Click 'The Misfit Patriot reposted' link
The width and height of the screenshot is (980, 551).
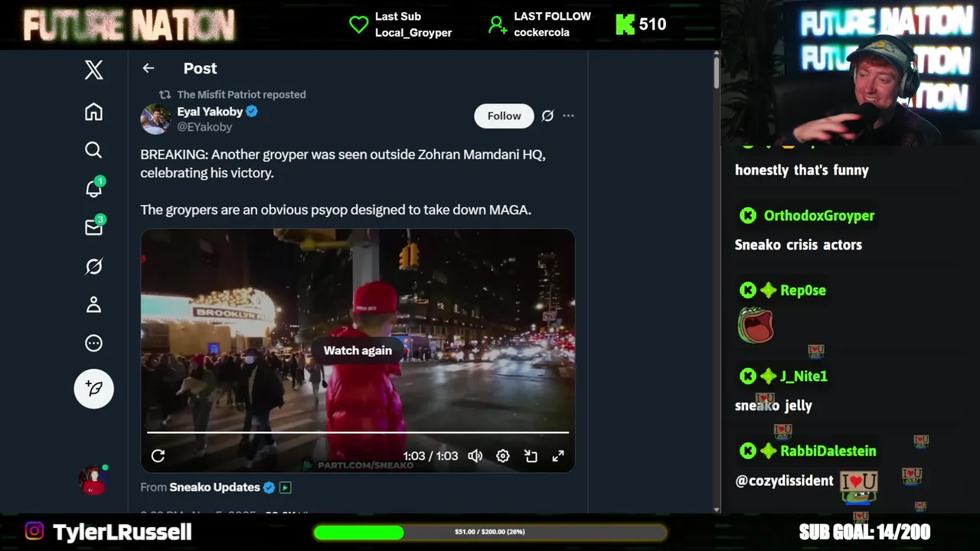click(241, 94)
